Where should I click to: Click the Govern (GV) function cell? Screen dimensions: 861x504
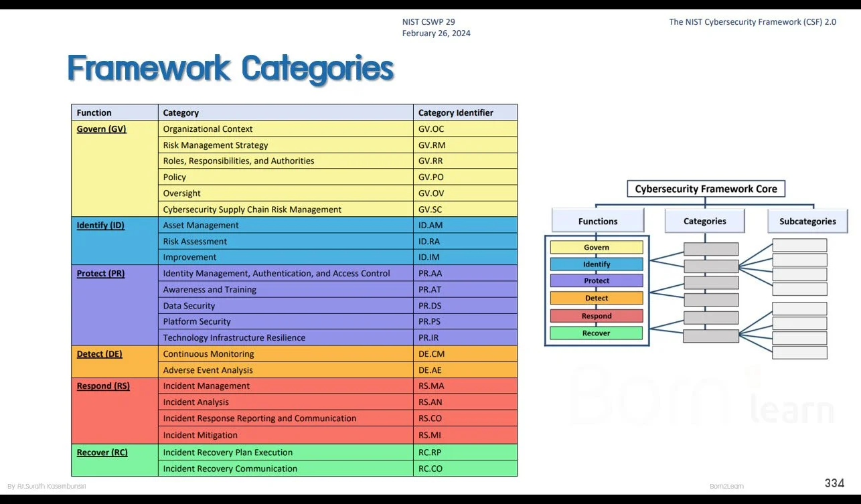click(x=114, y=169)
